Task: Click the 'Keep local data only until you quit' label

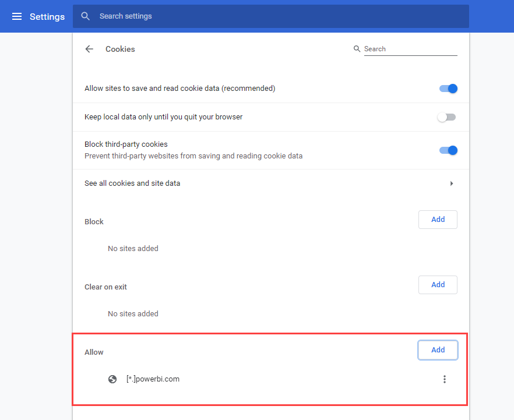Action: 163,117
